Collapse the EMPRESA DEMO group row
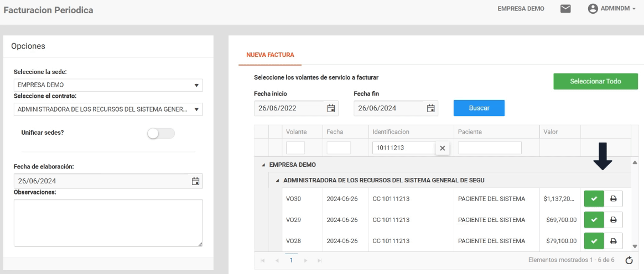644x274 pixels. [263, 165]
